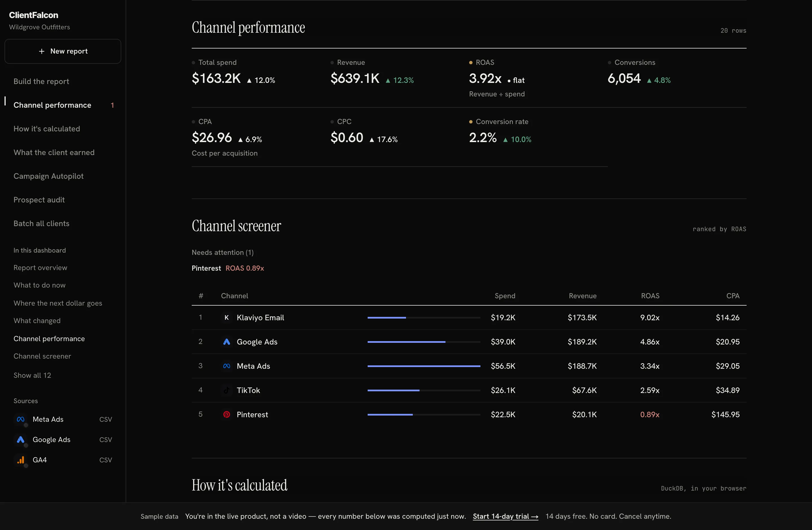This screenshot has height=530, width=812.
Task: Go to How it's calculated nav item
Action: click(x=47, y=129)
